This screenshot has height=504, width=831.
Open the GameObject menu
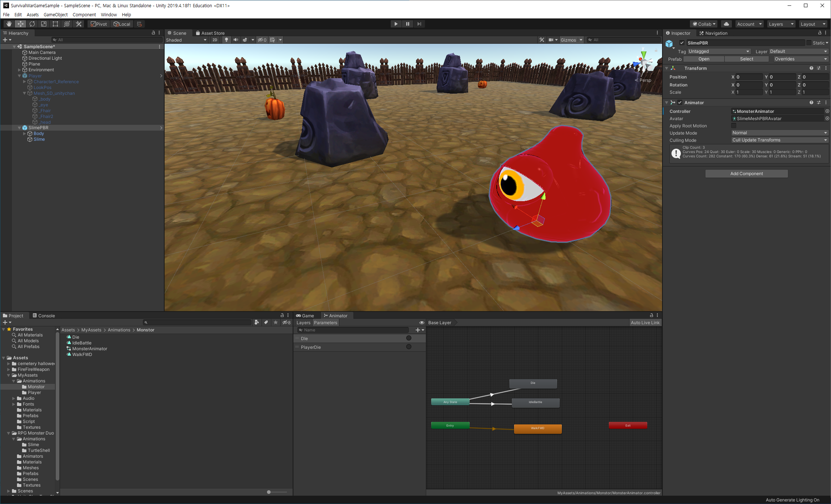tap(55, 14)
